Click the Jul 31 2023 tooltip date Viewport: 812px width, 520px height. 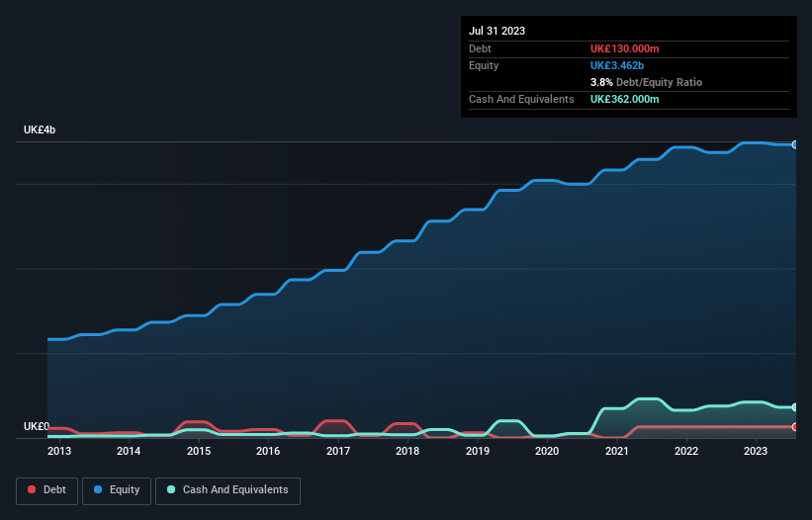click(x=497, y=31)
